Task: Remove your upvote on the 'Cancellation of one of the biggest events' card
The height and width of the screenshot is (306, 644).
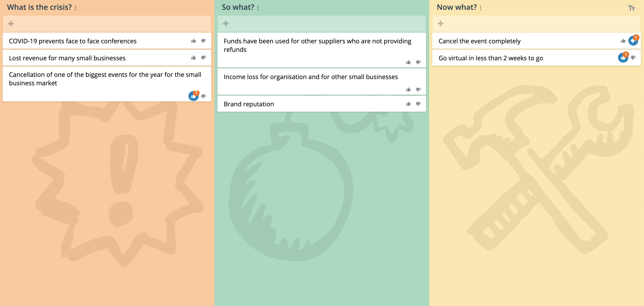Action: tap(193, 96)
